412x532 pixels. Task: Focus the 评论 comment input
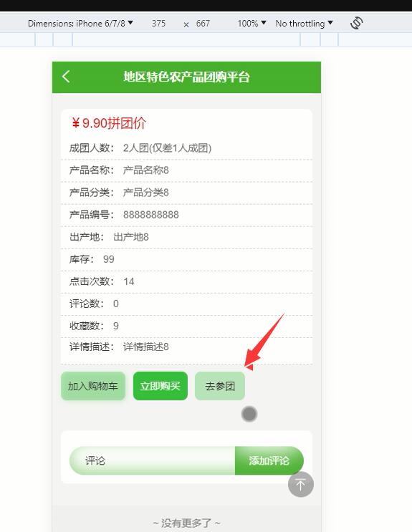pyautogui.click(x=152, y=460)
